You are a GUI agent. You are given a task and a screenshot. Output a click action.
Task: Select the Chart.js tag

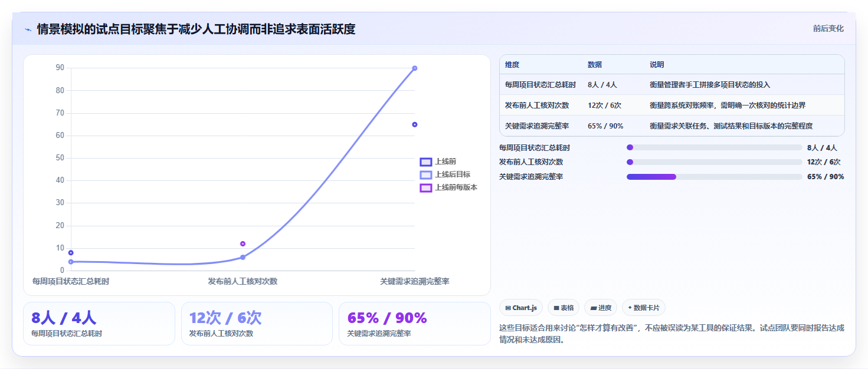[521, 308]
